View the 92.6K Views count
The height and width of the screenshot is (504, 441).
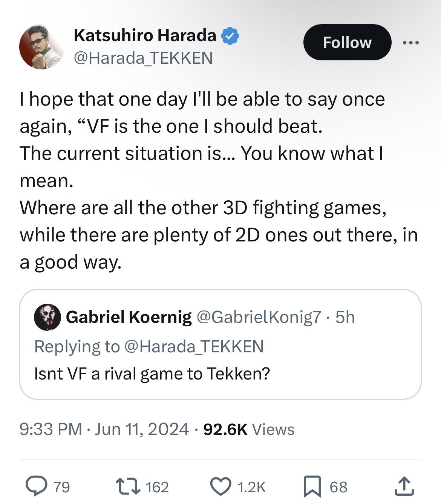pyautogui.click(x=249, y=429)
